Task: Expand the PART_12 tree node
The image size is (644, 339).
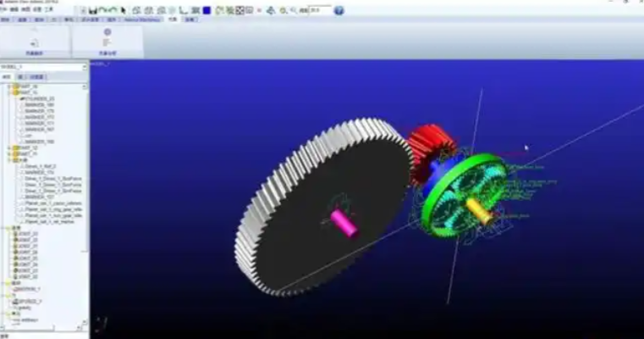Action: click(x=9, y=147)
